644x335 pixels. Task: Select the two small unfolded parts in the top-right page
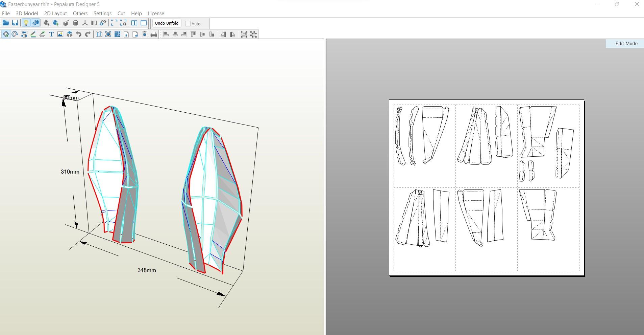point(527,171)
